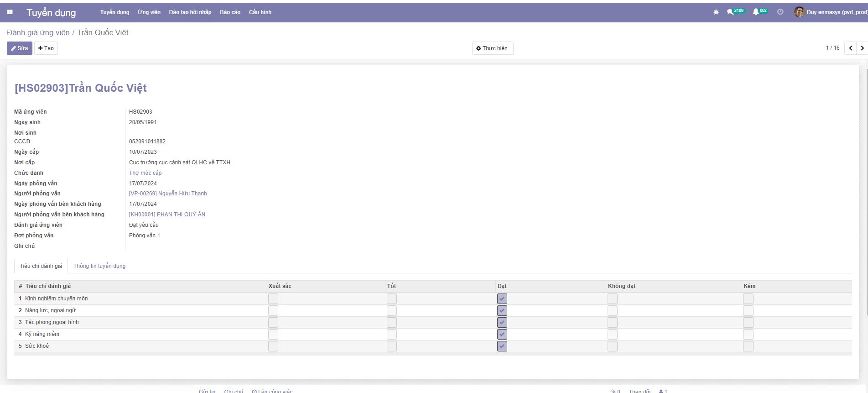Open the conversations icon with 2109 badge
This screenshot has height=393, width=868.
(x=731, y=12)
